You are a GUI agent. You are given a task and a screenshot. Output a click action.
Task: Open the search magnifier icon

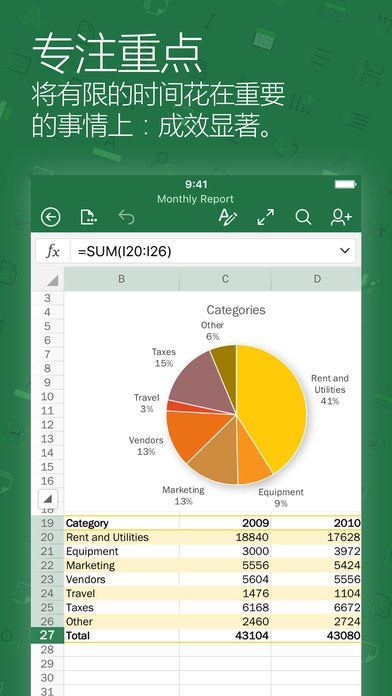pos(303,217)
